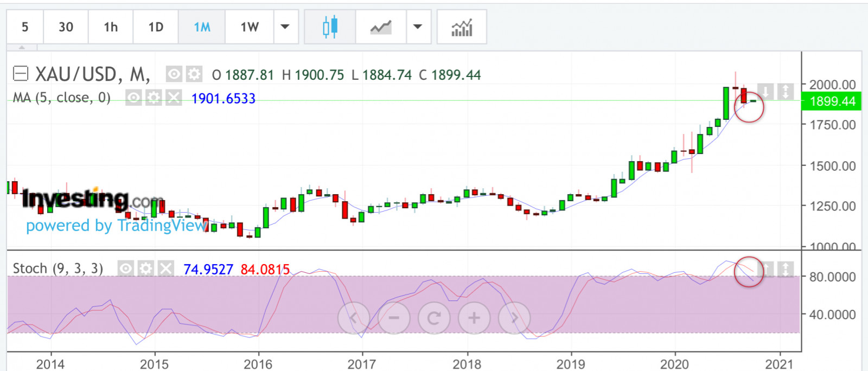Viewport: 868px width, 371px height.
Task: Expand the chart style dropdown arrow
Action: pyautogui.click(x=418, y=27)
